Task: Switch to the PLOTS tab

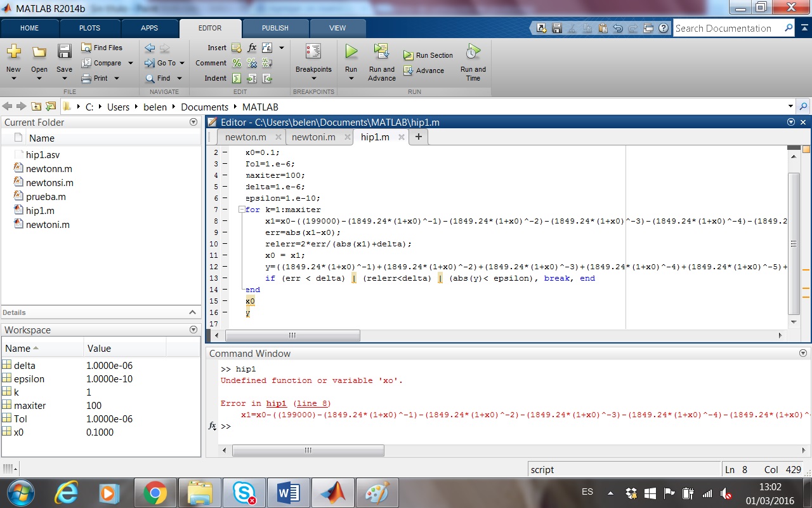Action: tap(89, 28)
